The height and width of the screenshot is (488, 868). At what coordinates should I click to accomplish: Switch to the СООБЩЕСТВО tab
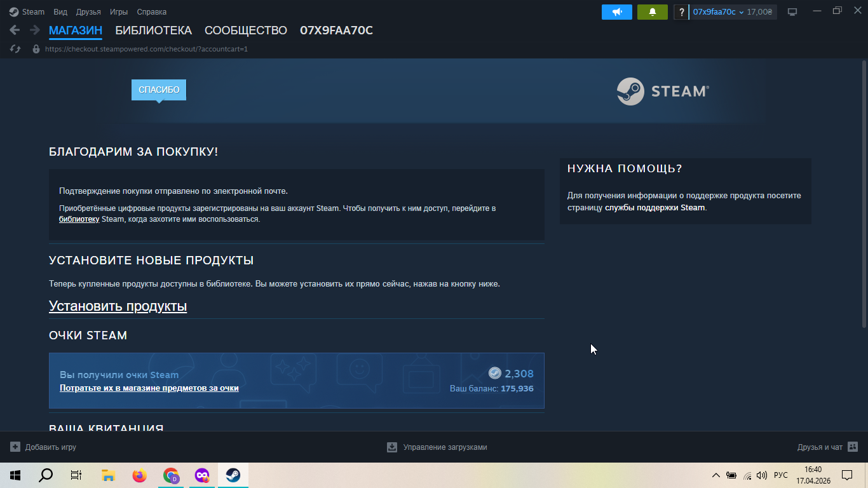coord(246,30)
